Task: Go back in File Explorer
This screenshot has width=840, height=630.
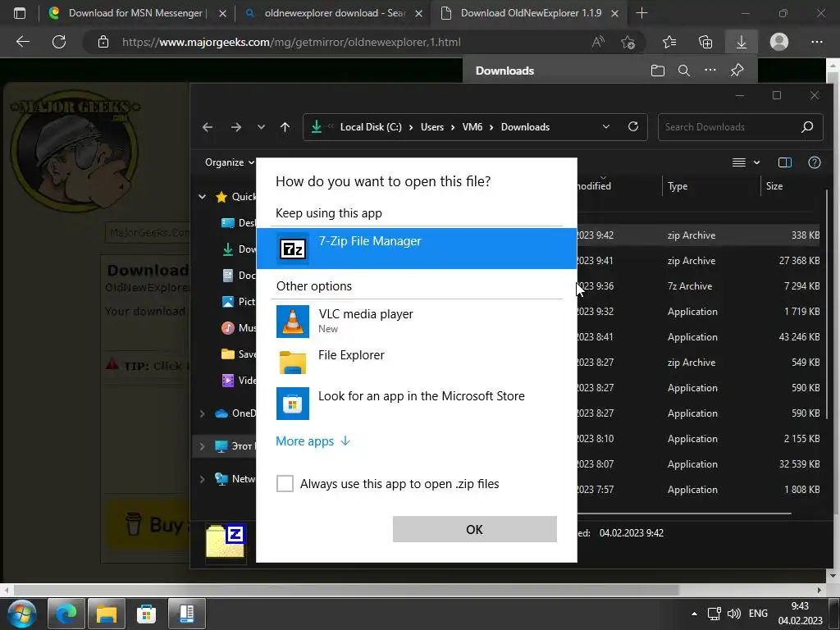Action: (208, 127)
